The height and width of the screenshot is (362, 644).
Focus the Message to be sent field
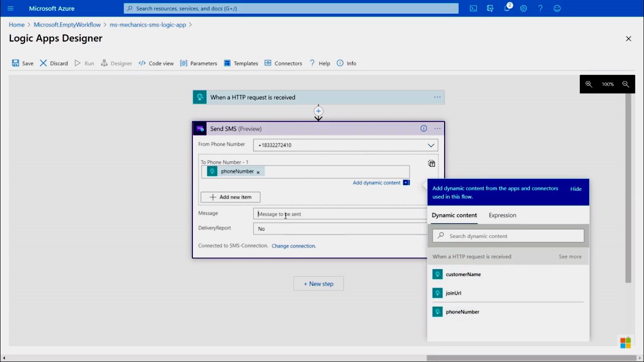(x=340, y=214)
